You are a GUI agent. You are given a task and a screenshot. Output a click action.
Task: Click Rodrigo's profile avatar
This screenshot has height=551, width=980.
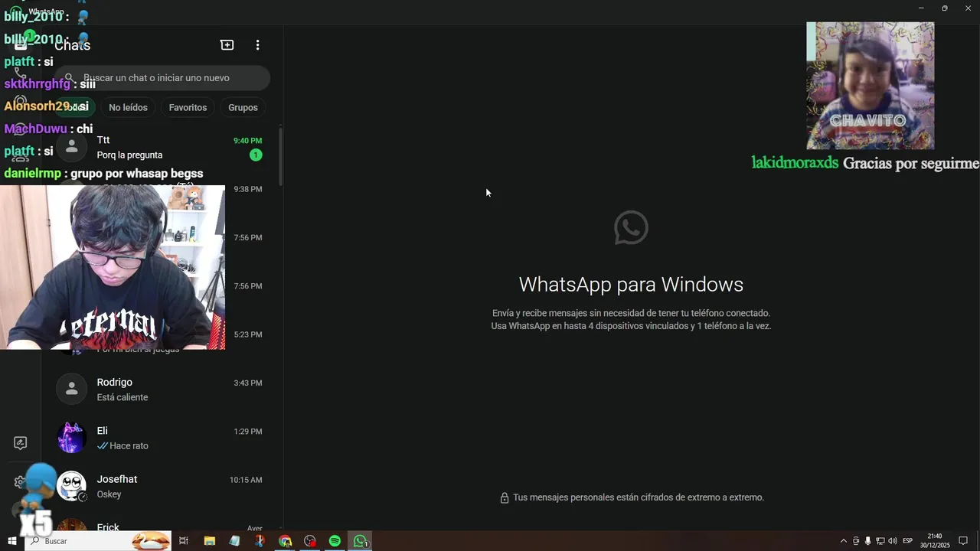tap(71, 390)
